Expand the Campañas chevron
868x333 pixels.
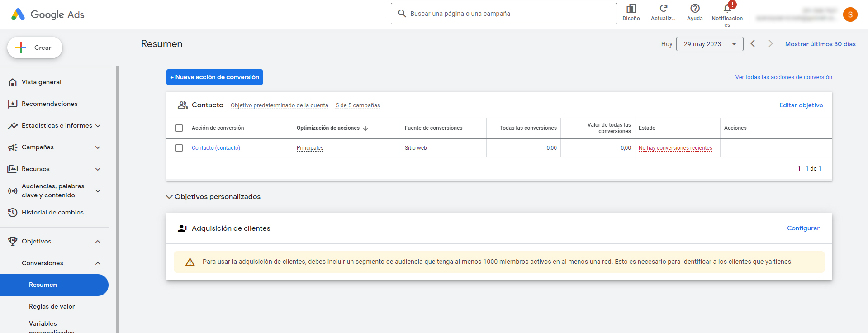coord(98,147)
